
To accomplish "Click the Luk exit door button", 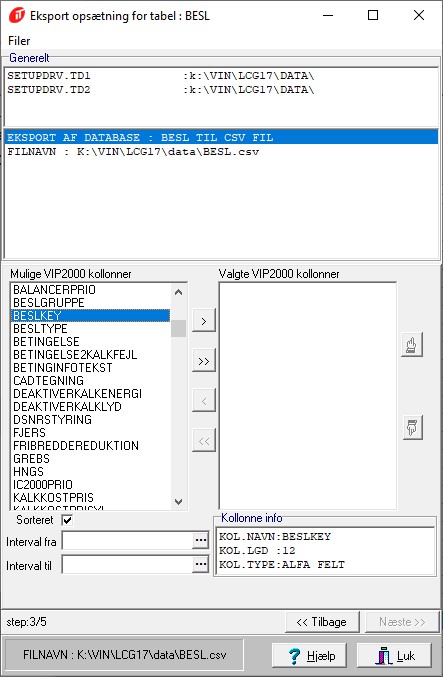I will tap(394, 655).
